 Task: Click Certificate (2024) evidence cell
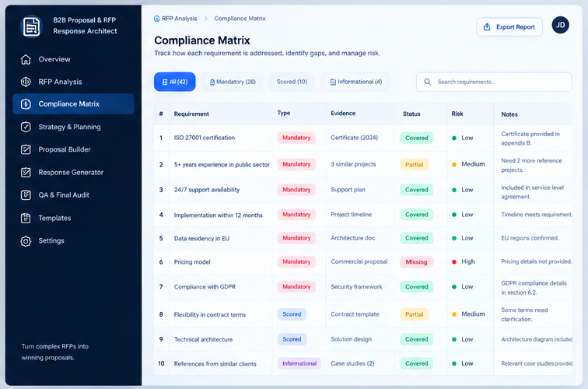click(354, 138)
